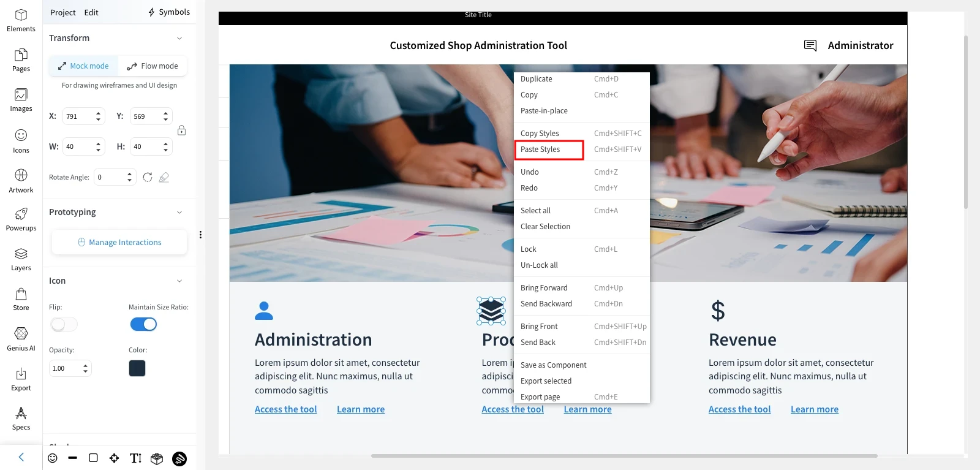Click the crosshair target tool
The image size is (980, 470).
pyautogui.click(x=114, y=458)
